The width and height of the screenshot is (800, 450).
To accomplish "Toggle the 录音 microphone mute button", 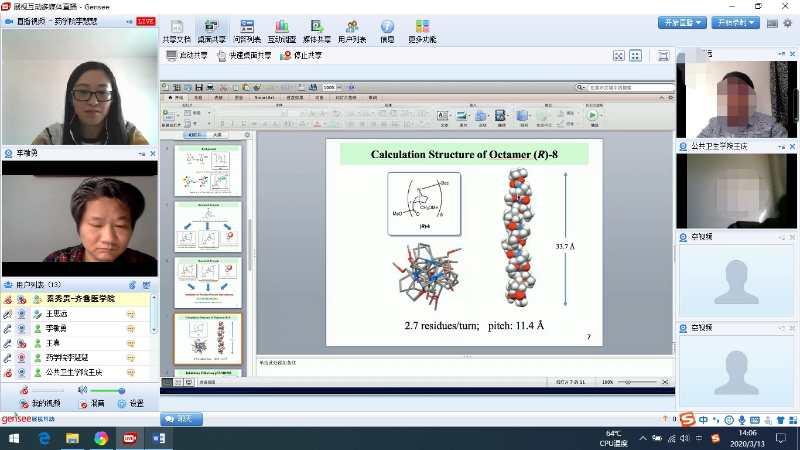I will coord(92,403).
